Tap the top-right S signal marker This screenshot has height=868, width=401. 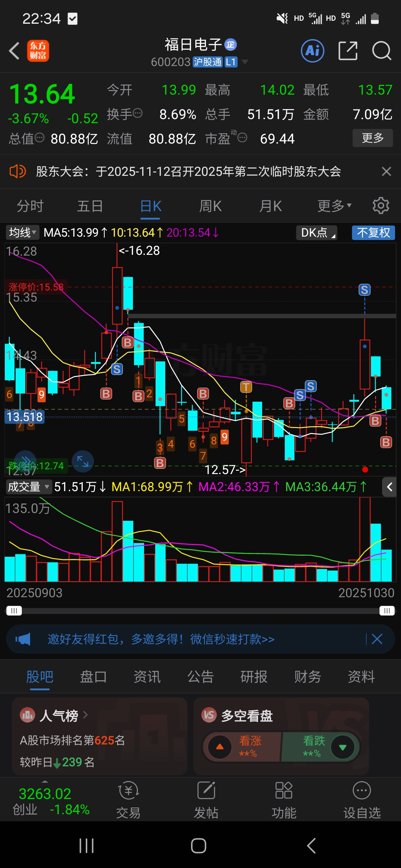365,290
